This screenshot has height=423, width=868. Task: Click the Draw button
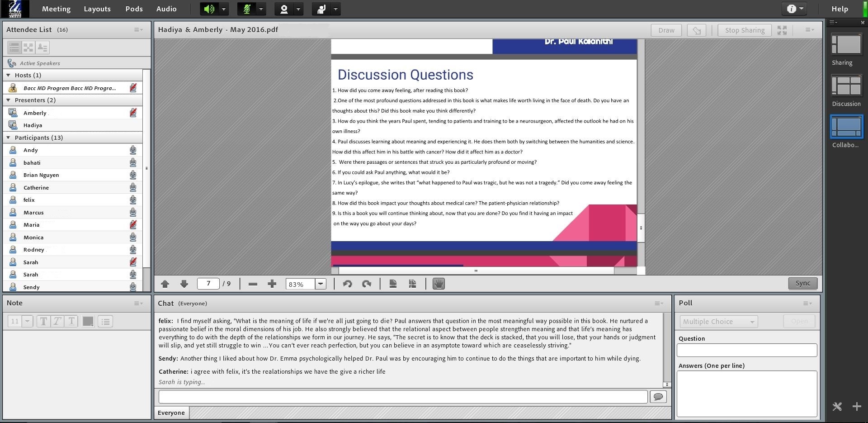click(666, 30)
